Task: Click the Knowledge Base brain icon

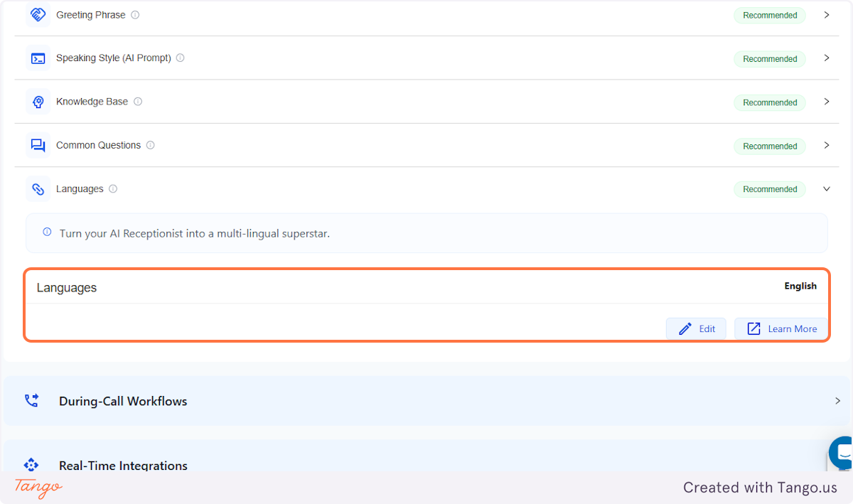Action: (x=38, y=102)
